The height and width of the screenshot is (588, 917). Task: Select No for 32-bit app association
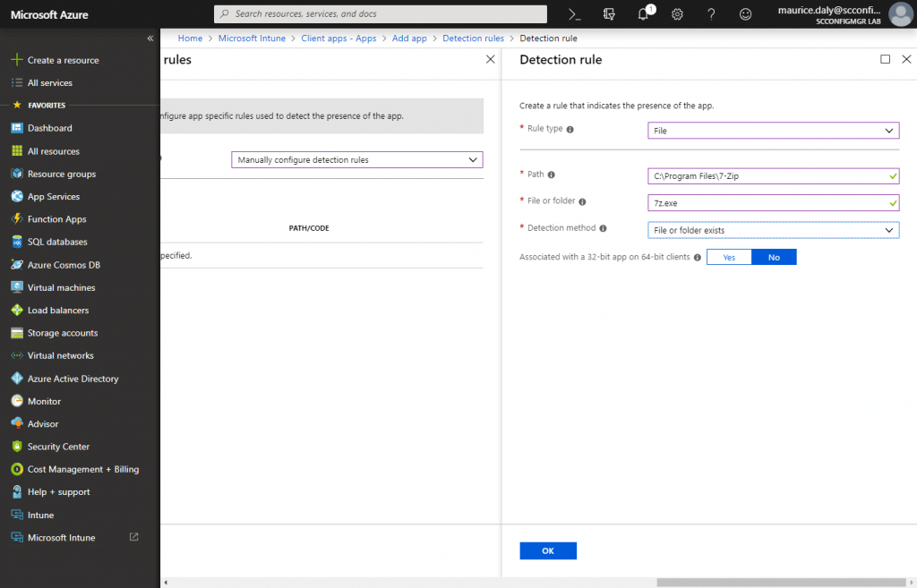click(774, 257)
